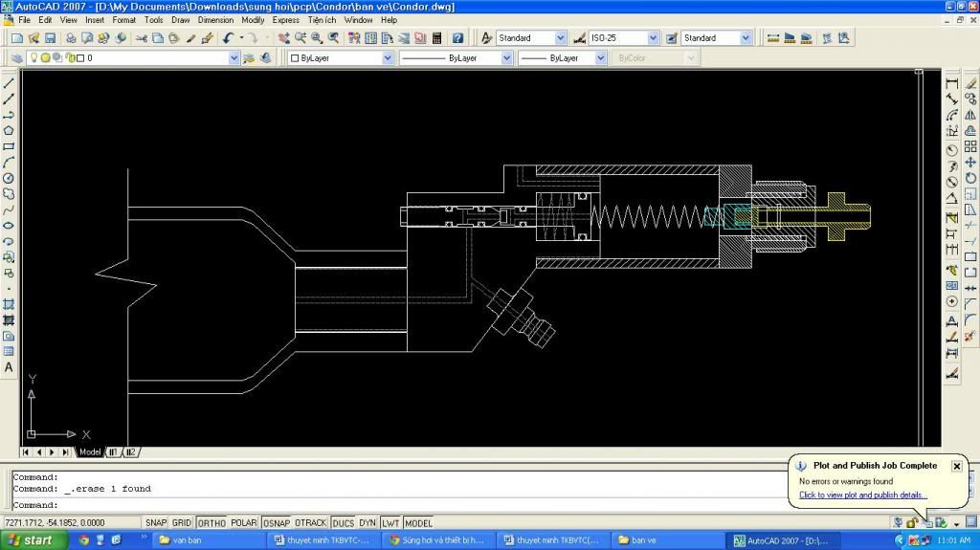This screenshot has height=550, width=980.
Task: Select the Zoom Realtime tool
Action: (301, 38)
